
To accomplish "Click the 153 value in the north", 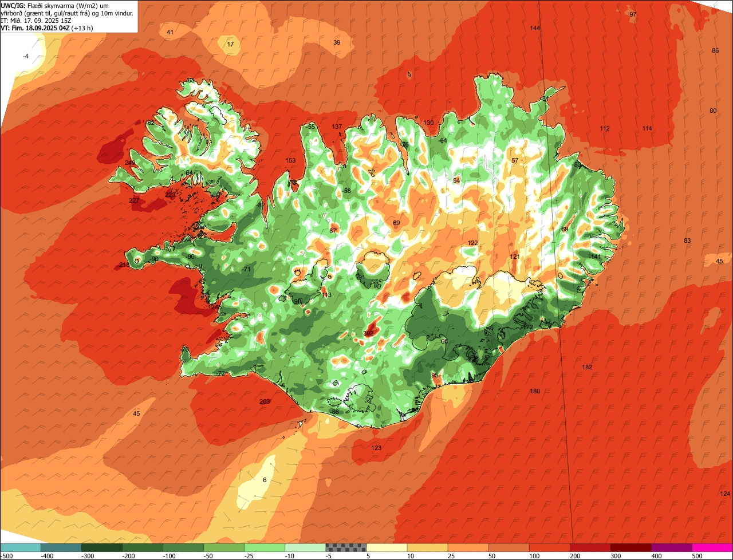I will click(291, 161).
